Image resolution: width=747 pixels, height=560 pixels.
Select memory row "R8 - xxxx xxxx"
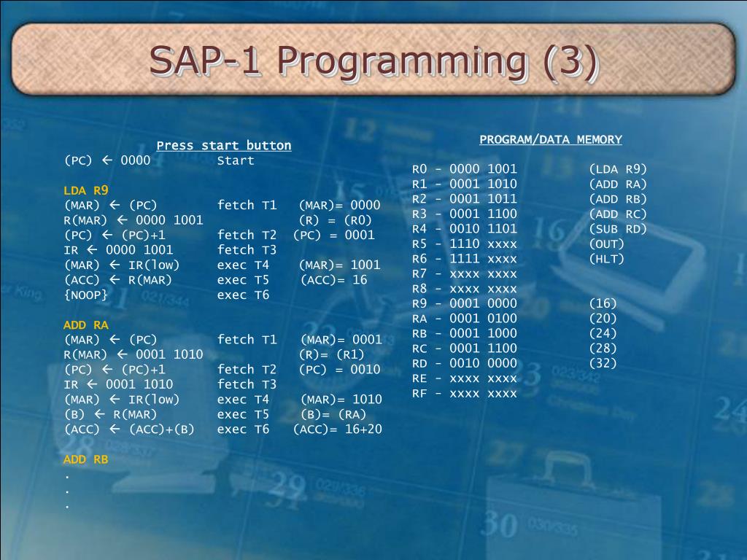(465, 289)
